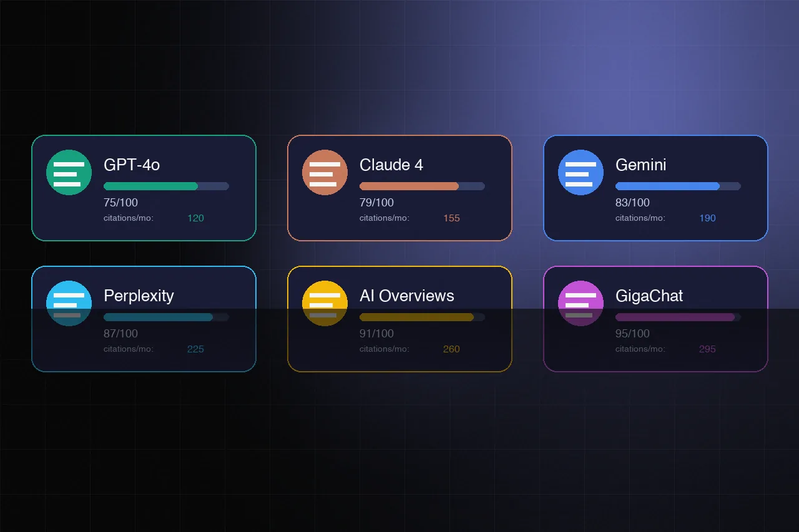This screenshot has height=532, width=799.
Task: Click citations/mo label in Gemini card
Action: 640,218
